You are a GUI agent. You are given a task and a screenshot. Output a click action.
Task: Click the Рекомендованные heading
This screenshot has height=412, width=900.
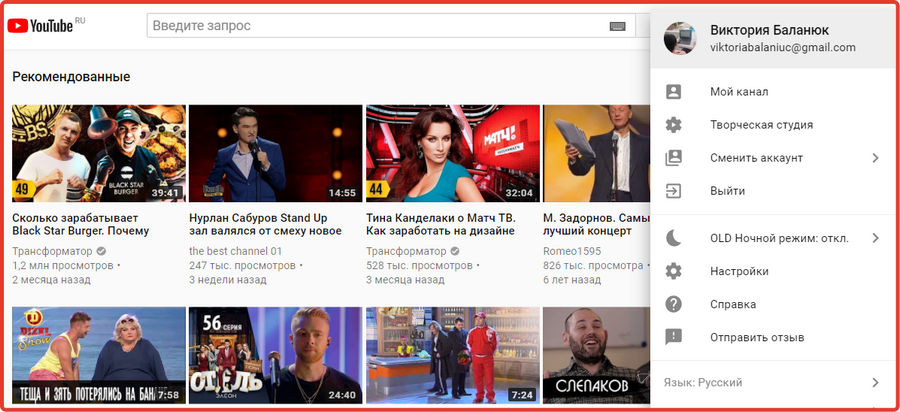[71, 76]
